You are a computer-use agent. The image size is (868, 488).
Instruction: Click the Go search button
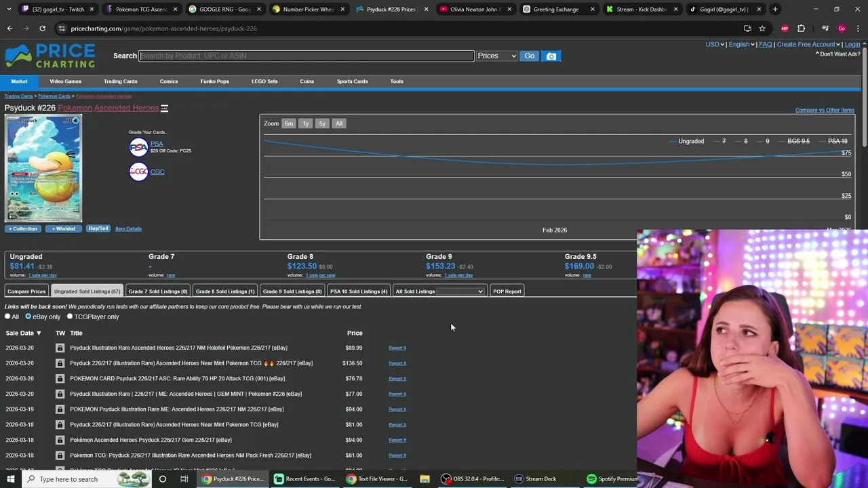click(x=529, y=56)
